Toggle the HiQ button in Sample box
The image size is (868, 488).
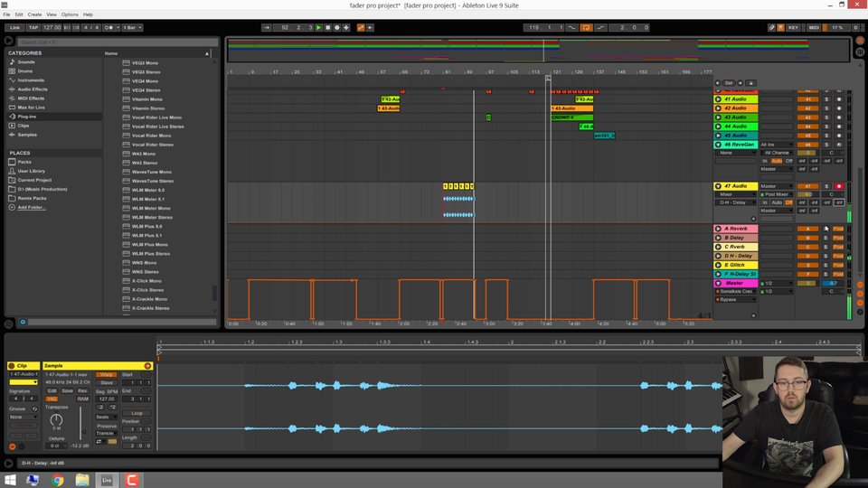pos(52,399)
